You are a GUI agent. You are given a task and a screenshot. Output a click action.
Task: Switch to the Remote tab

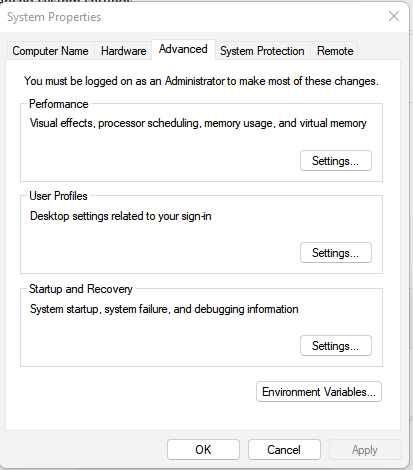pos(335,51)
